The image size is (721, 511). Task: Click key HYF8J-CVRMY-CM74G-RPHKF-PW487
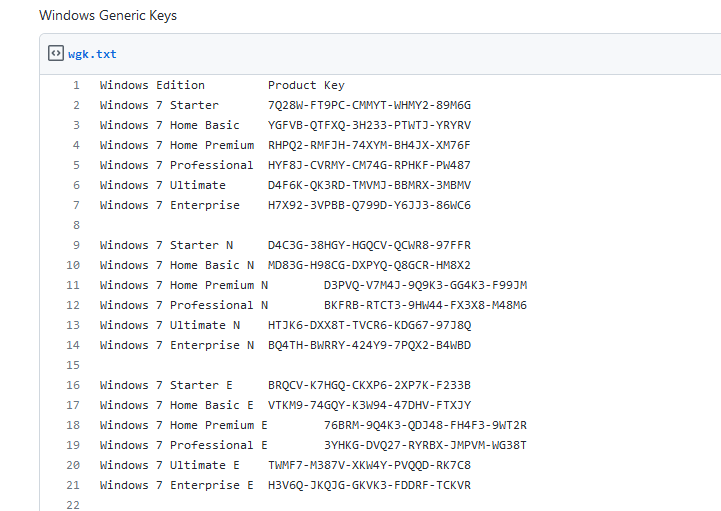[369, 165]
